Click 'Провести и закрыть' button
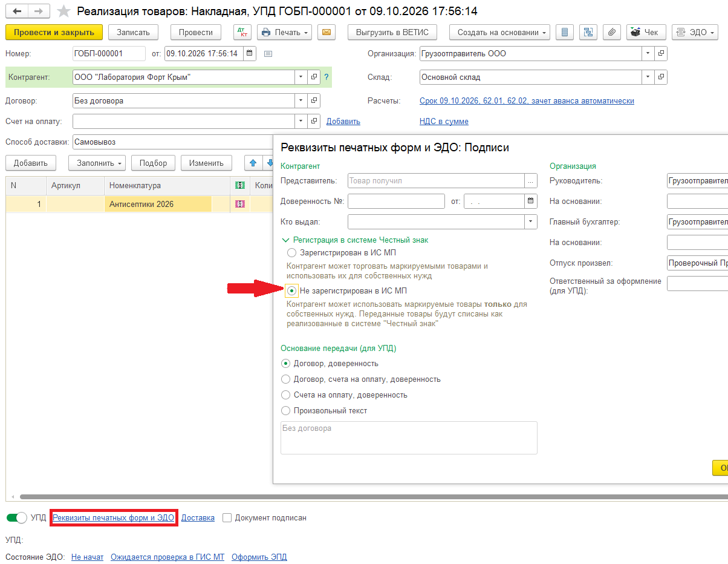The height and width of the screenshot is (564, 728). click(x=54, y=32)
